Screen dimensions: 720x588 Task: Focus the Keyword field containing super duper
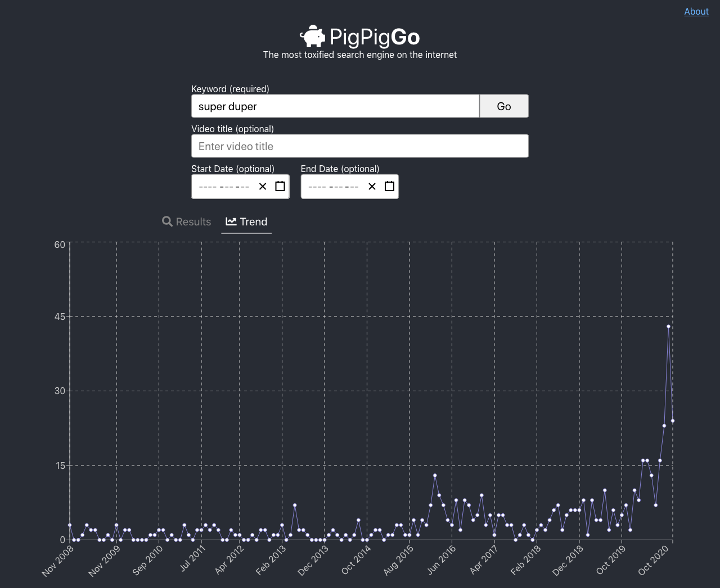tap(335, 106)
